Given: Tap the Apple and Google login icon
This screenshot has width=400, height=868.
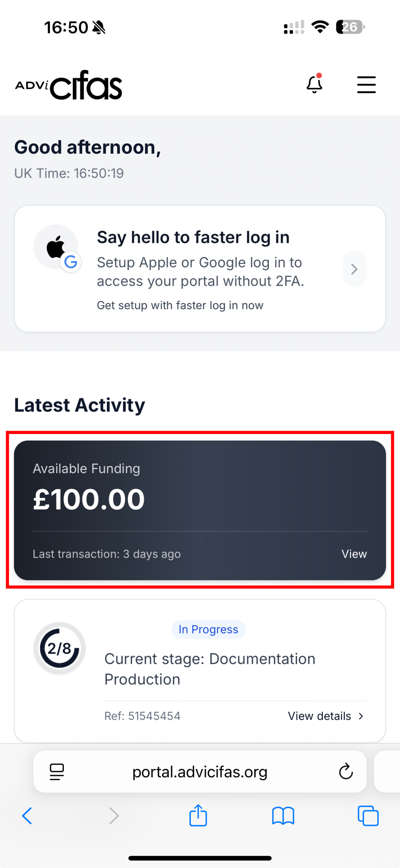Looking at the screenshot, I should click(57, 248).
